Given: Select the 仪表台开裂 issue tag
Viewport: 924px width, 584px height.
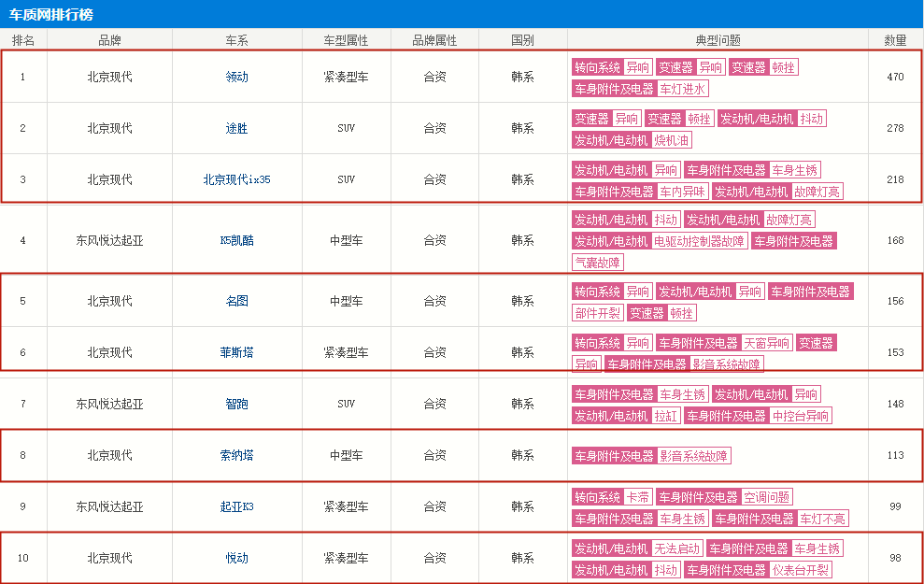Looking at the screenshot, I should pos(801,570).
